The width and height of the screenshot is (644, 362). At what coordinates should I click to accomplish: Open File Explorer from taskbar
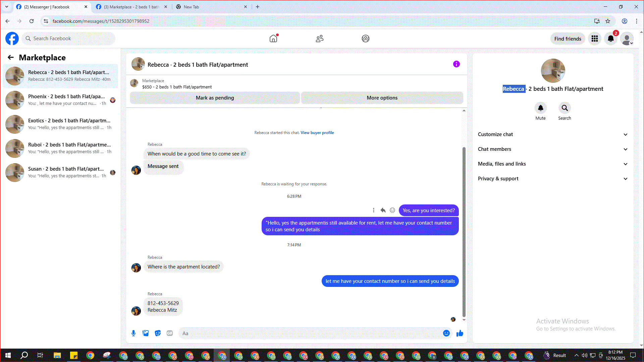pyautogui.click(x=57, y=355)
